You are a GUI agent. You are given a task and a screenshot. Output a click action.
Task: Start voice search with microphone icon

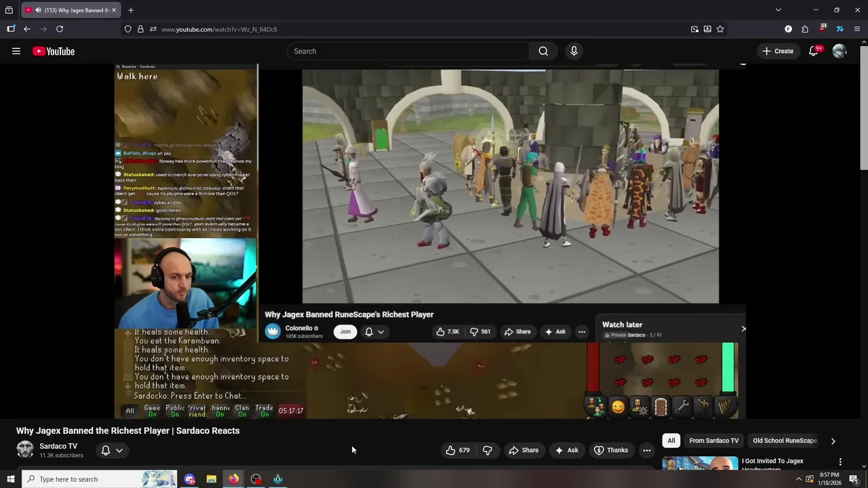tap(574, 51)
